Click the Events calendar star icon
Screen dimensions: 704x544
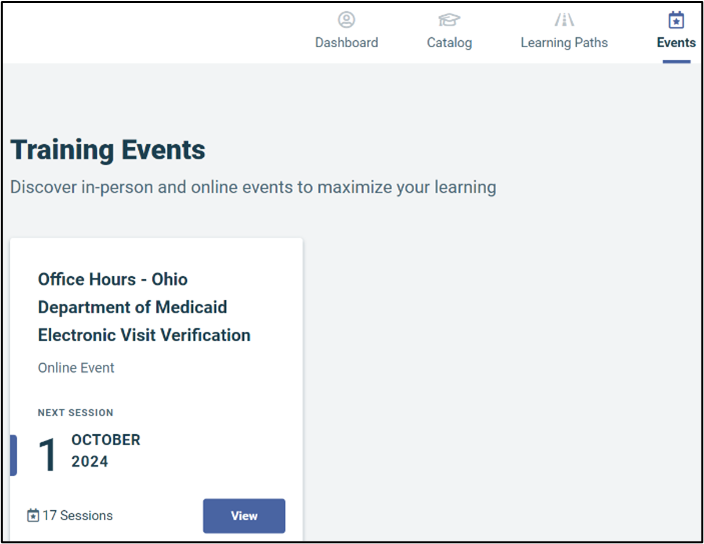pyautogui.click(x=676, y=20)
